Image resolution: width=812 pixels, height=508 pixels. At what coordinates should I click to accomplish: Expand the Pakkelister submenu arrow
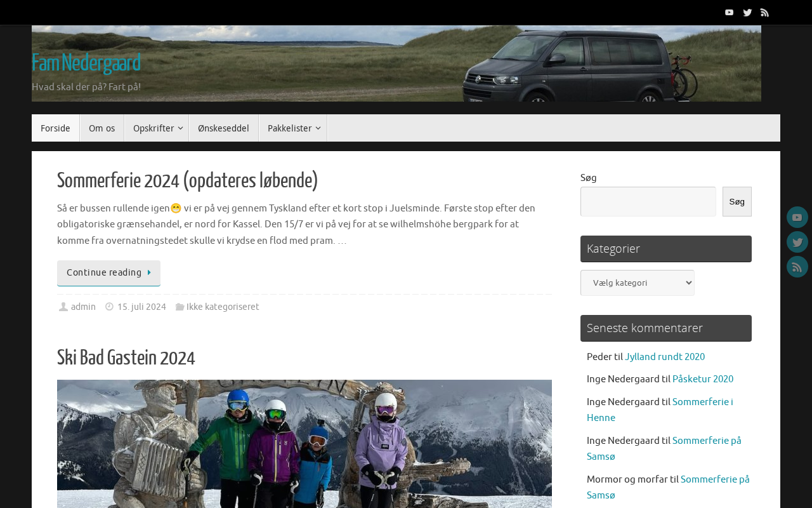[318, 128]
